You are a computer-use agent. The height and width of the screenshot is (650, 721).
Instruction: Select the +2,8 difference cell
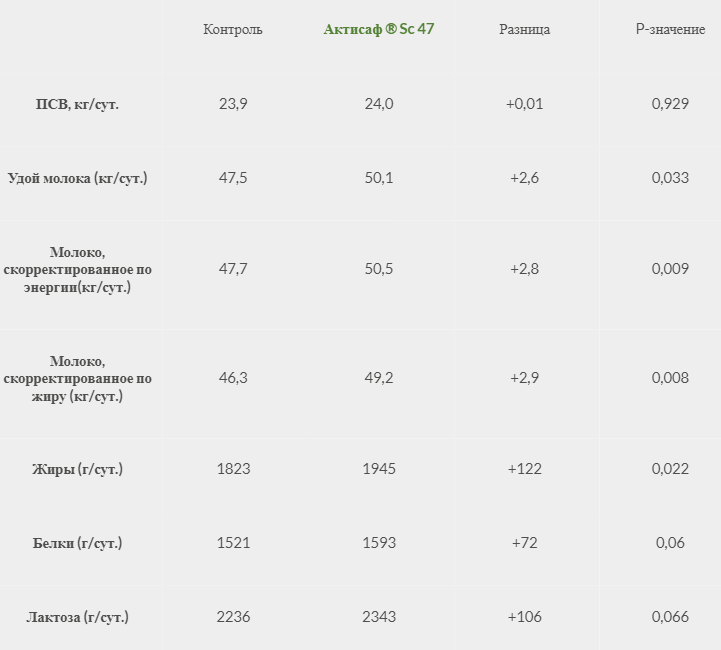click(x=524, y=269)
